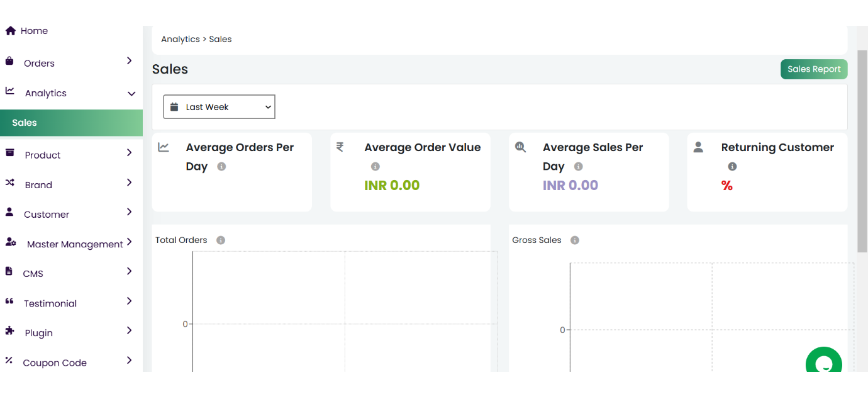The image size is (868, 416).
Task: Click Analytics in the breadcrumb
Action: (x=180, y=39)
